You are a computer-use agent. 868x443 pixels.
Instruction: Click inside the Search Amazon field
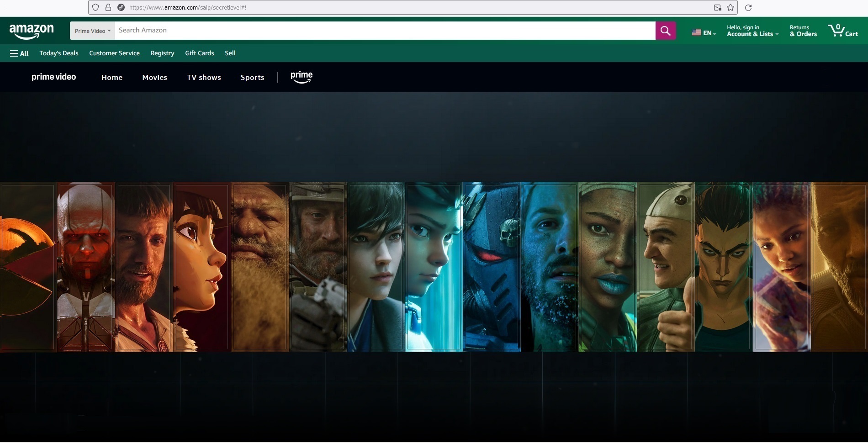[385, 31]
